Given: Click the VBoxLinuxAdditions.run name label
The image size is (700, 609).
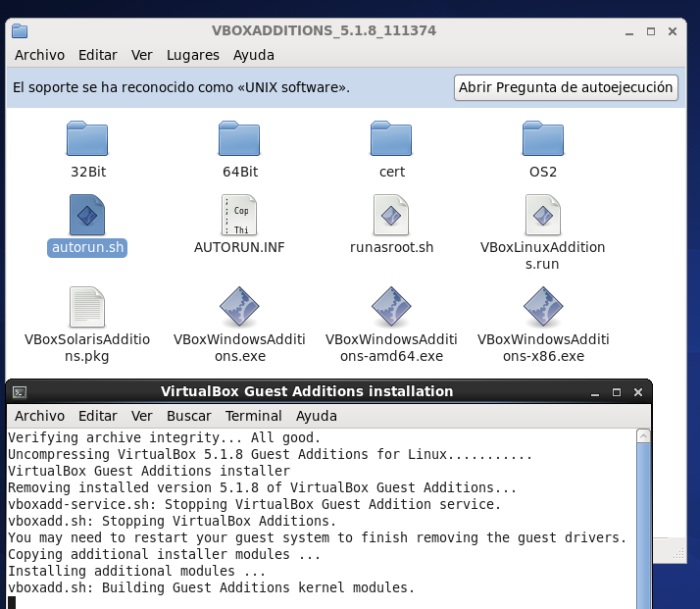Looking at the screenshot, I should click(x=542, y=255).
